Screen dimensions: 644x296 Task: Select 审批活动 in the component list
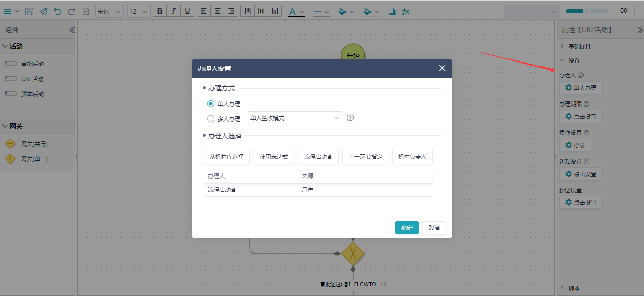tap(32, 64)
